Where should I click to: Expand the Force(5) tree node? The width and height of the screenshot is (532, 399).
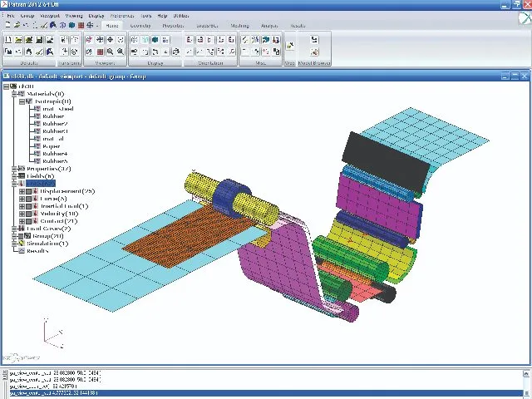click(x=22, y=199)
